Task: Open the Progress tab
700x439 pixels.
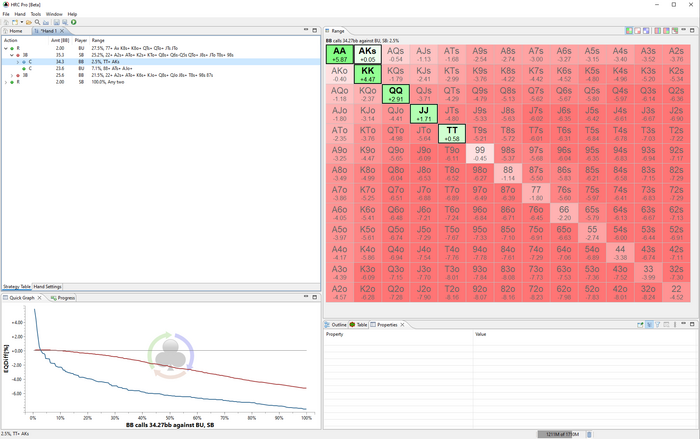Action: click(x=62, y=297)
